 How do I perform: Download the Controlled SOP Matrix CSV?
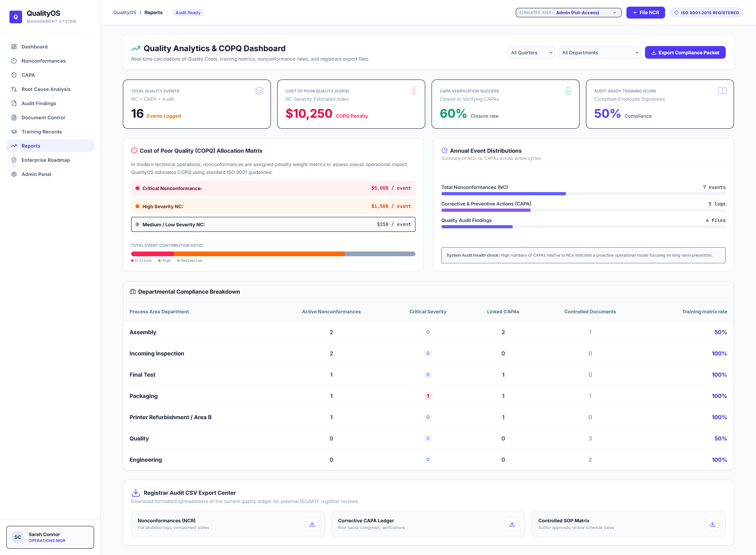[712, 524]
